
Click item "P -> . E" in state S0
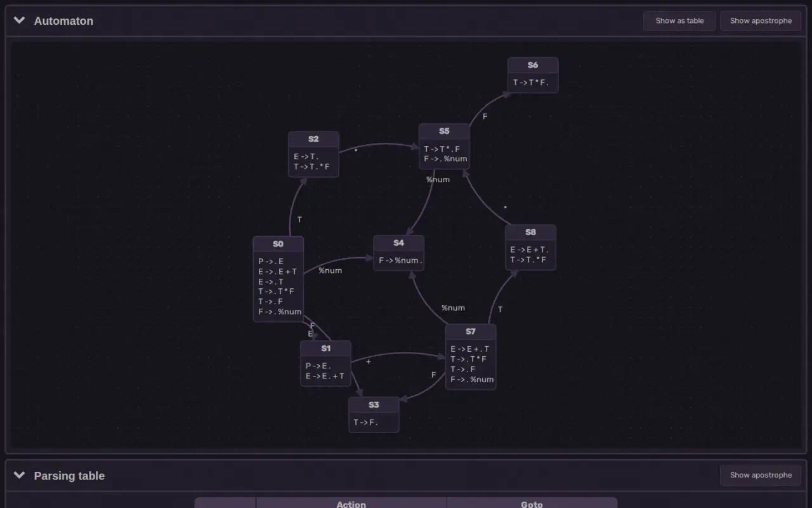pyautogui.click(x=271, y=261)
